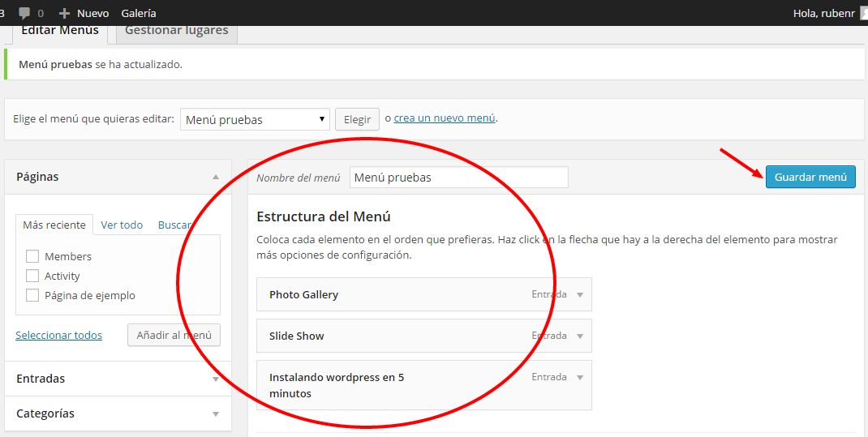Screen dimensions: 868x437
Task: Click the Seleccionar todos link
Action: (x=58, y=335)
